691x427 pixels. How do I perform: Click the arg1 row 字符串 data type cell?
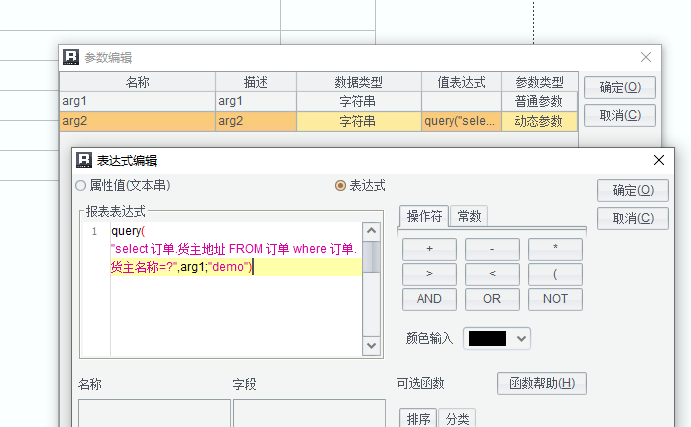pos(359,101)
